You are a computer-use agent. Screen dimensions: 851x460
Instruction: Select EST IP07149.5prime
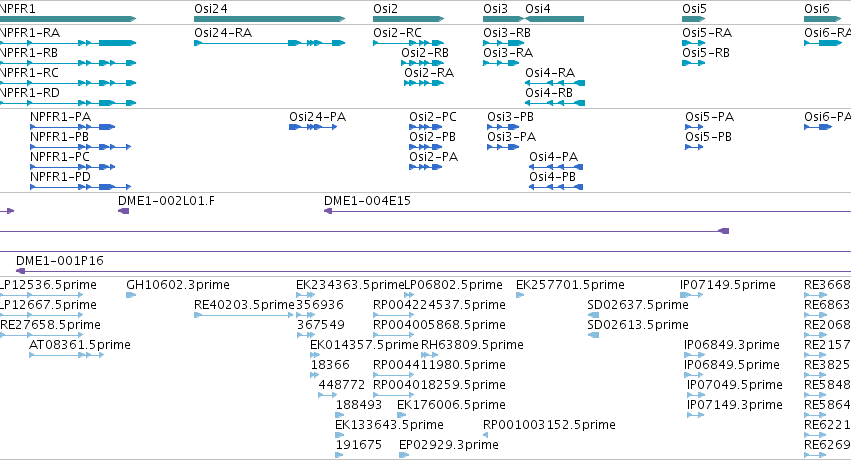(x=691, y=295)
